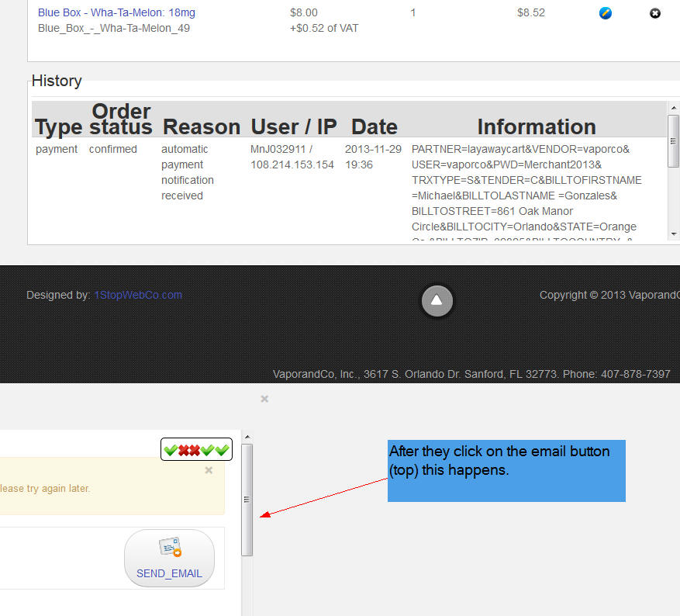Click the 'Order status' column header
The width and height of the screenshot is (680, 616).
(x=121, y=119)
